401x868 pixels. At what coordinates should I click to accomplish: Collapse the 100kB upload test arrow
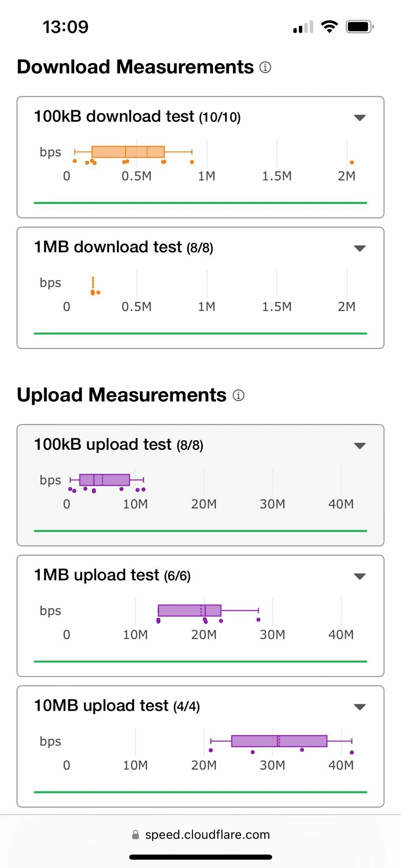coord(359,446)
